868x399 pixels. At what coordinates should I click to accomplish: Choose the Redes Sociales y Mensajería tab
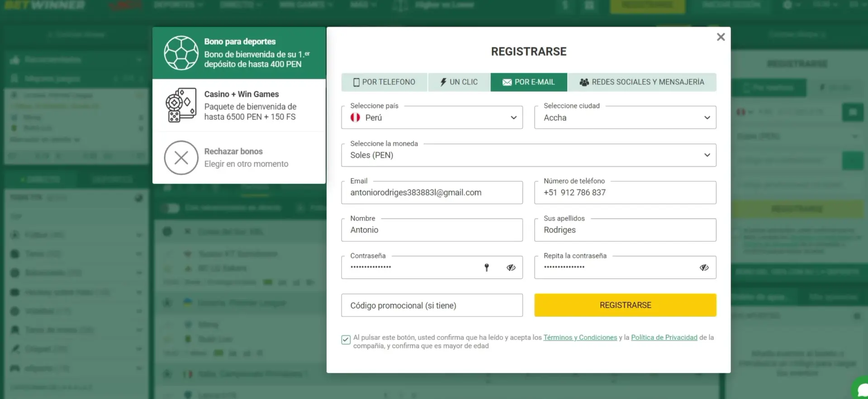[642, 82]
